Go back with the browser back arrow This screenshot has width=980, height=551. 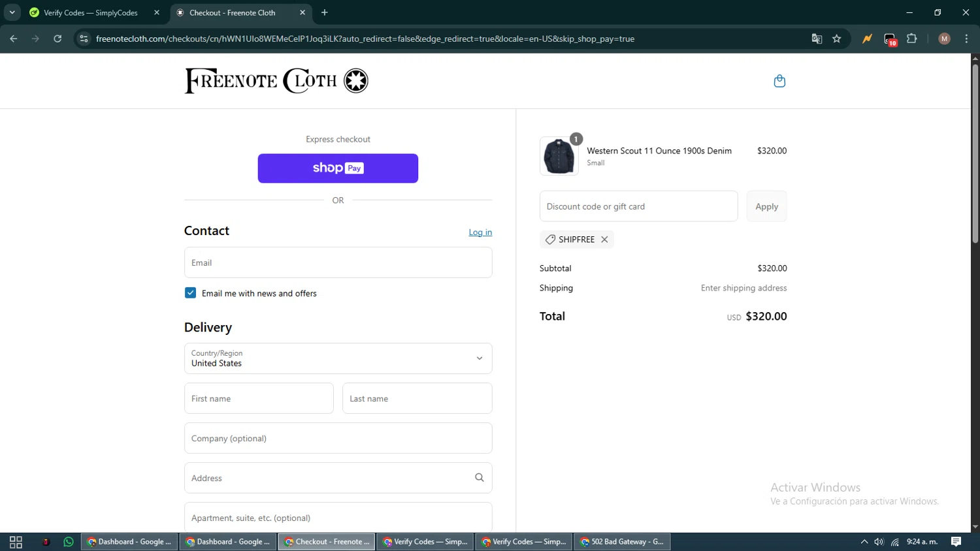14,39
